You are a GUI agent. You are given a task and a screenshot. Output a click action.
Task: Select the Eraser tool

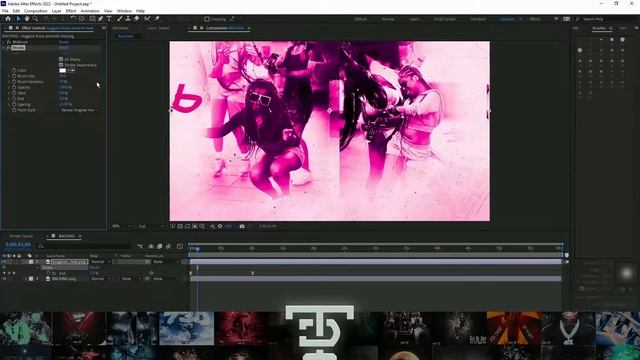[137, 19]
